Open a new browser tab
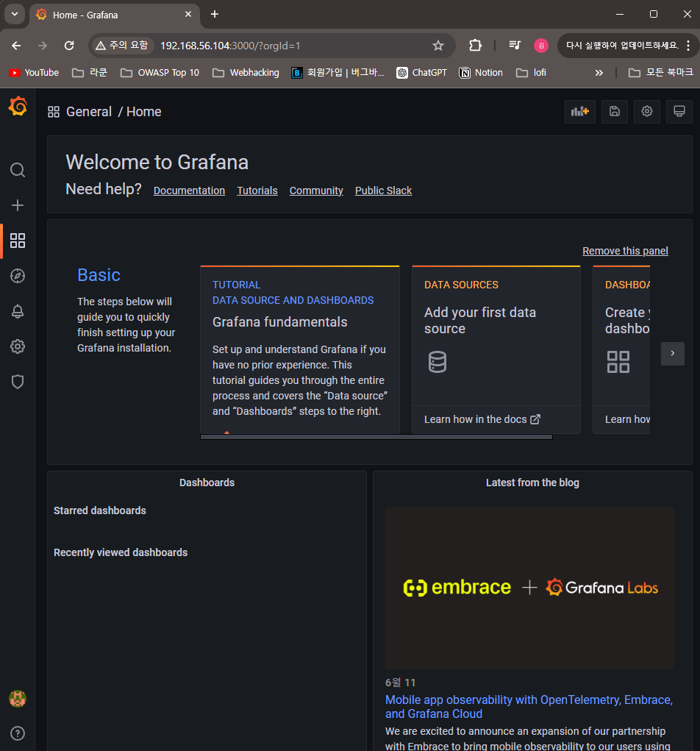 [215, 15]
